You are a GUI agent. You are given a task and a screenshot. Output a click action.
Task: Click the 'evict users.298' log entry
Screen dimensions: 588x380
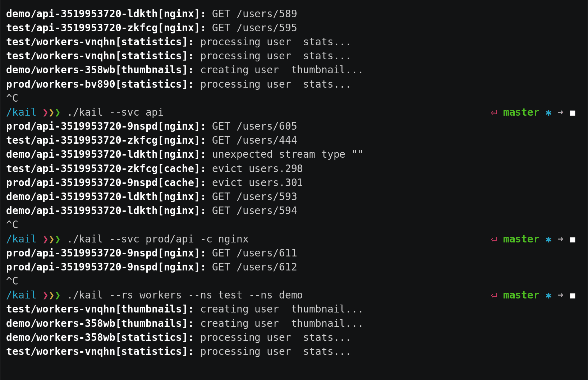click(257, 168)
